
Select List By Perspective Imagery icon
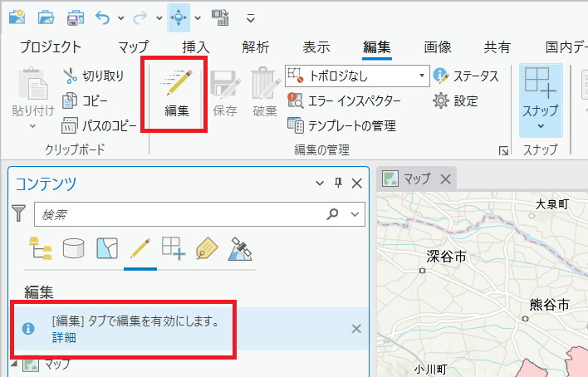click(240, 248)
